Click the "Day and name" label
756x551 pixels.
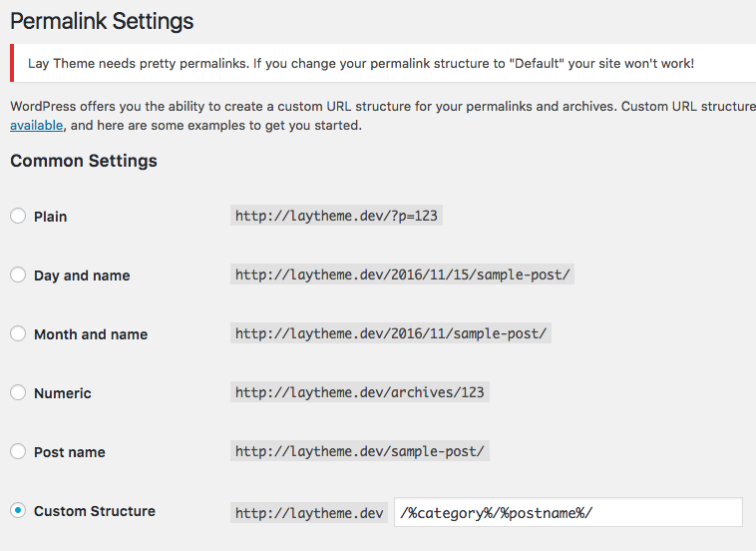[82, 275]
